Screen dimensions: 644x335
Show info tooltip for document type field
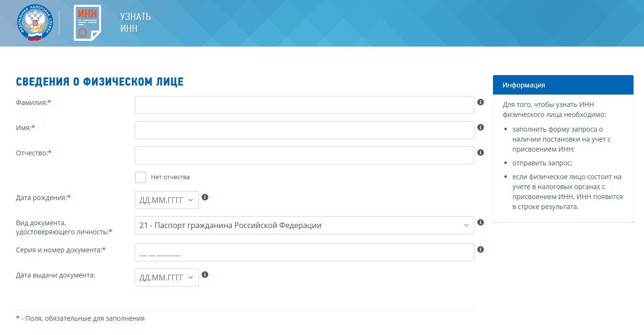click(x=481, y=222)
